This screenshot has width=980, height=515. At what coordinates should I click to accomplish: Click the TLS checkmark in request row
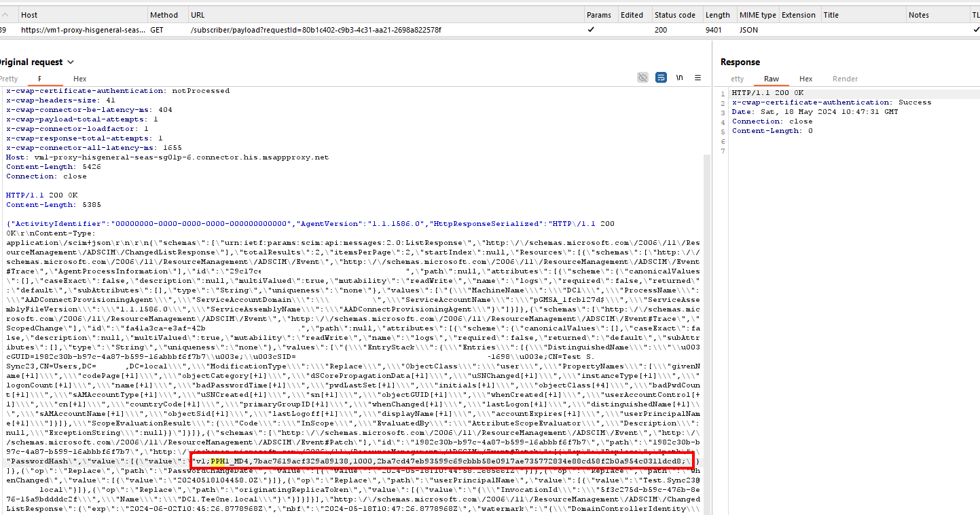coord(976,30)
